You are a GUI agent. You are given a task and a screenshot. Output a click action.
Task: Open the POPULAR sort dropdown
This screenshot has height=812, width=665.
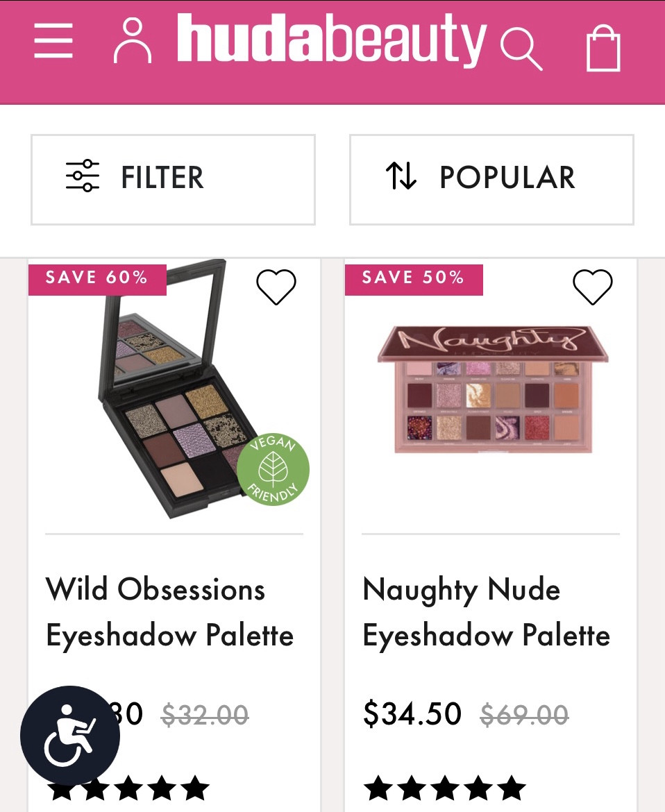[x=491, y=179]
